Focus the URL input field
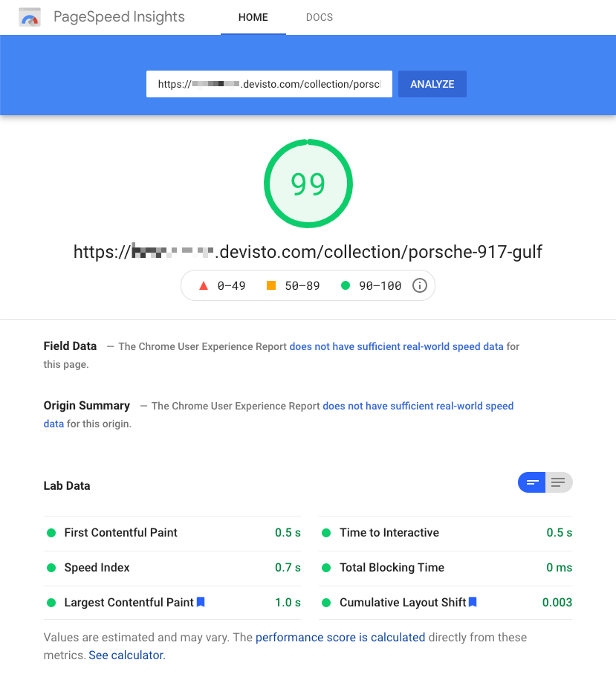This screenshot has width=616, height=680. (269, 84)
